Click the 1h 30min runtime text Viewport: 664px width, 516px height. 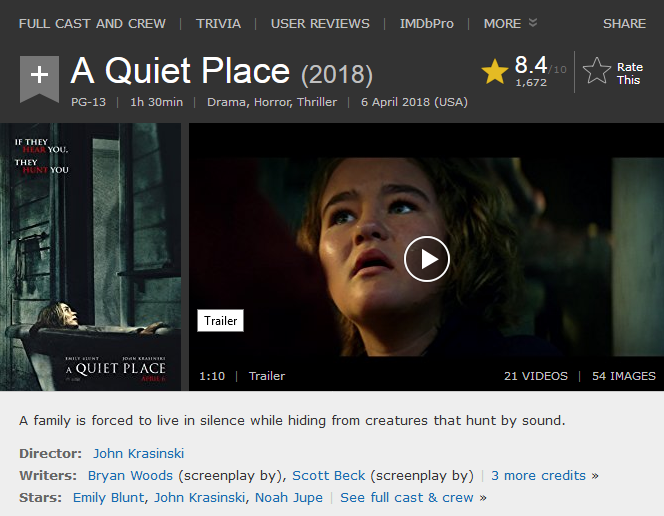(x=156, y=102)
